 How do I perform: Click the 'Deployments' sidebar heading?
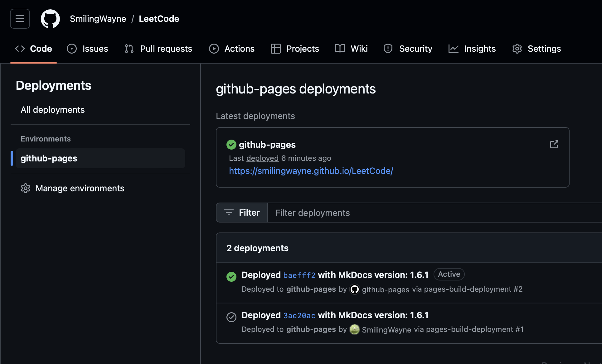[53, 85]
